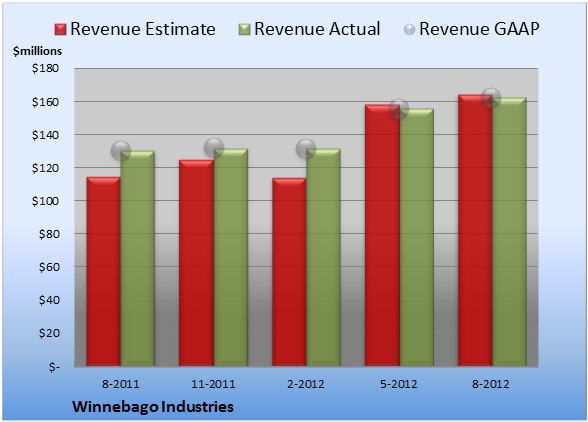Select the green actual bar for 8-2011

(138, 258)
